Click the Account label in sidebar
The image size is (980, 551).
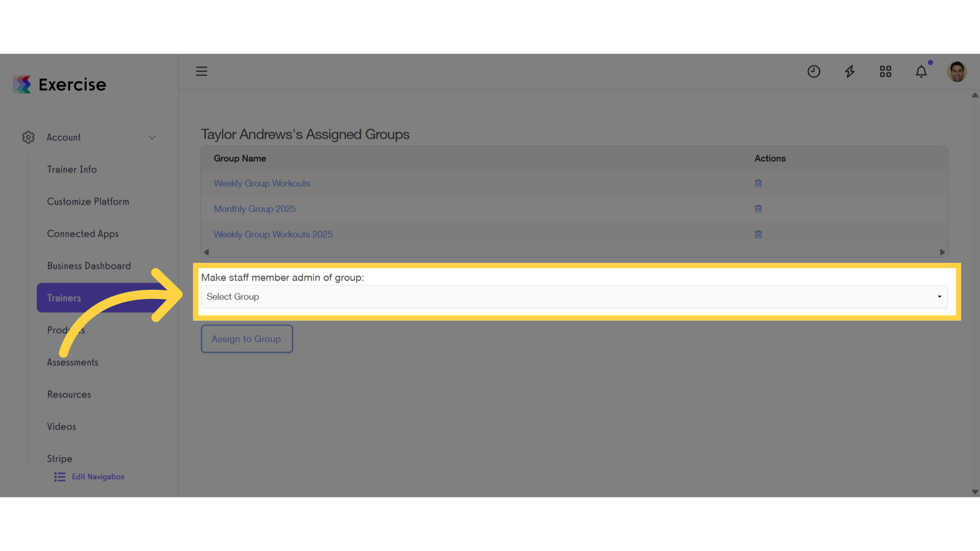click(64, 137)
